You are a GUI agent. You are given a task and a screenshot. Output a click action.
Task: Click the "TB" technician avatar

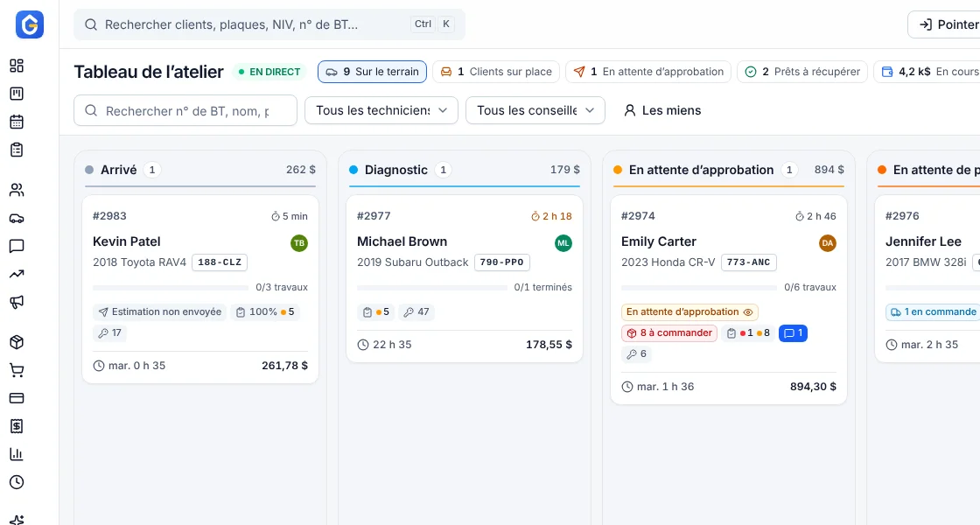[299, 243]
